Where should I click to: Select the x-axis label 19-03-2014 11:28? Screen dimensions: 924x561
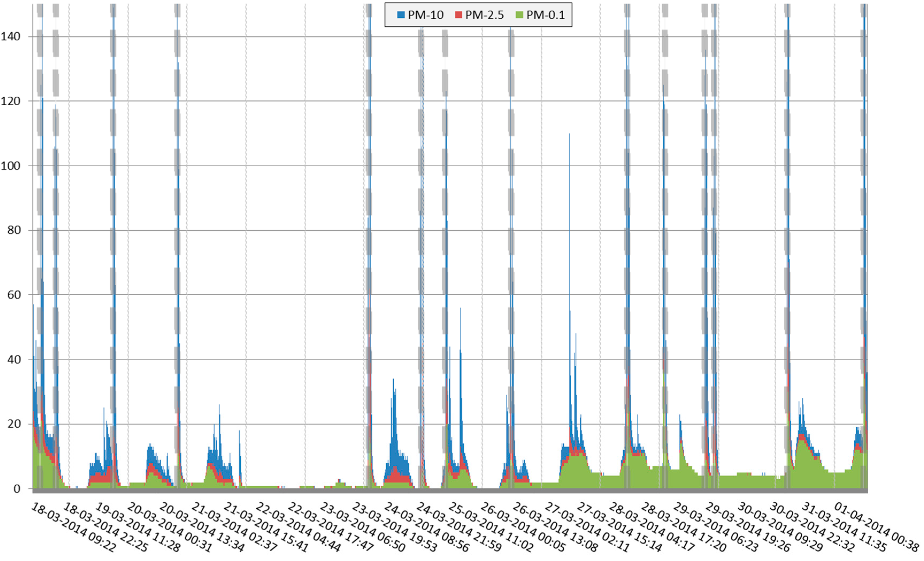pyautogui.click(x=138, y=527)
